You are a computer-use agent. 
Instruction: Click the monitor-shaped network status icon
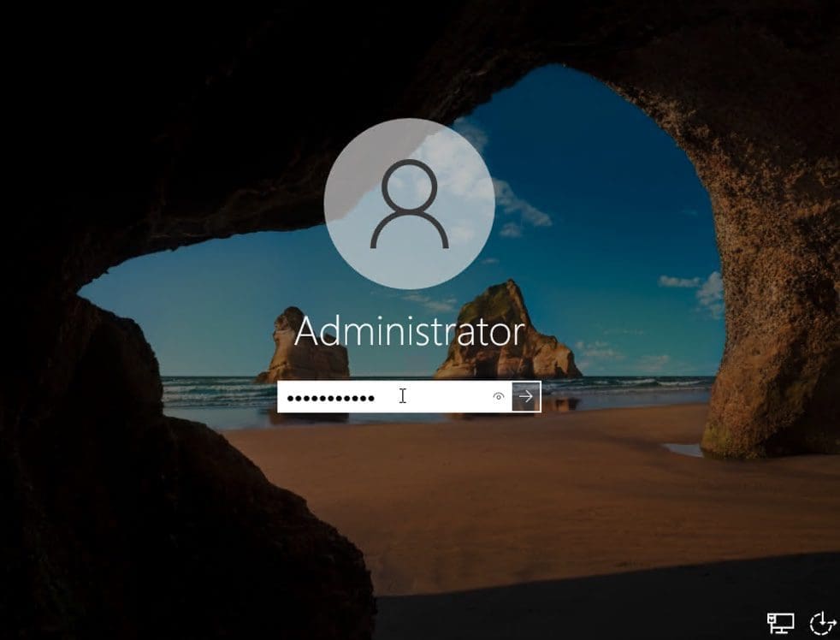click(780, 623)
